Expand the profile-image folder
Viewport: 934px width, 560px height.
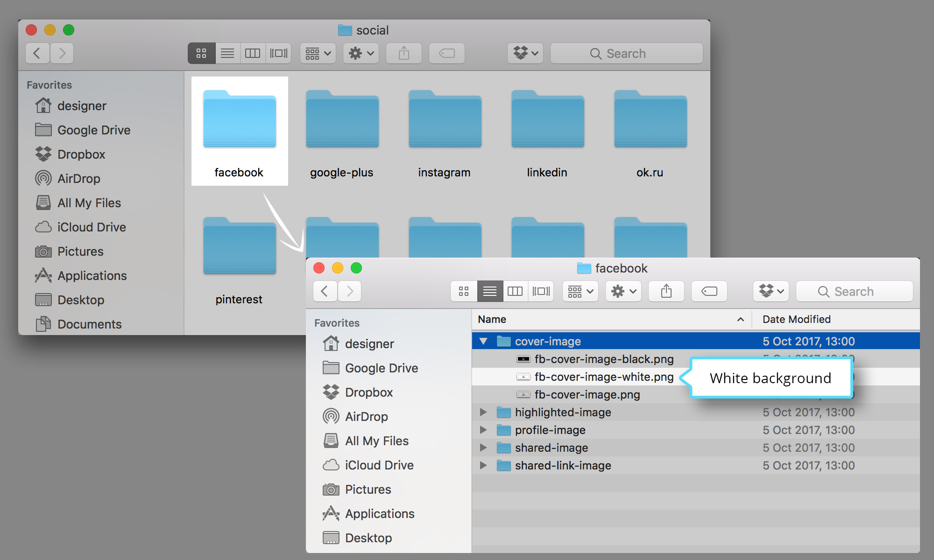tap(483, 430)
